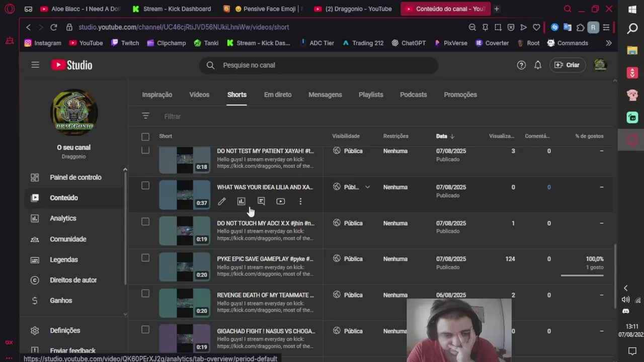Click the pencil edit details icon
The image size is (644, 362).
tap(222, 201)
